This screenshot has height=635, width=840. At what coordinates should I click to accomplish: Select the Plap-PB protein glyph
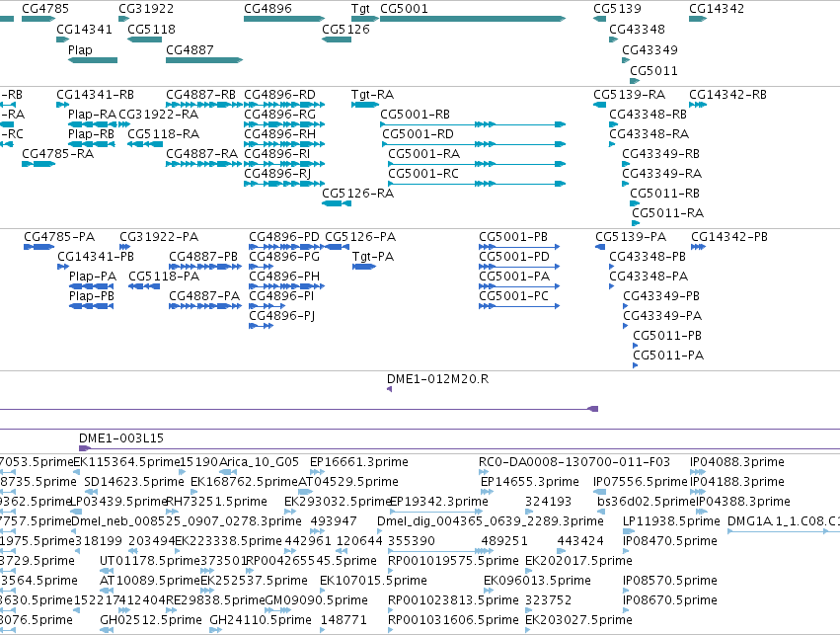pos(91,306)
